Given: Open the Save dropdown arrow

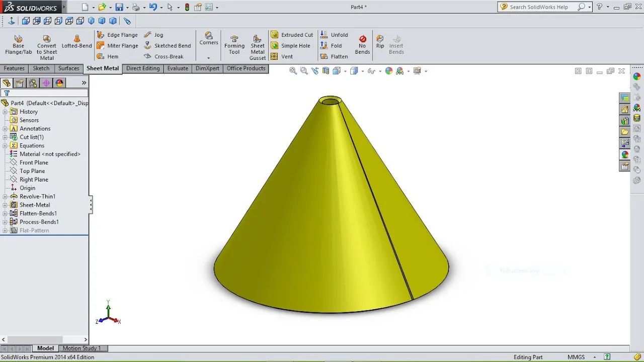Looking at the screenshot, I should [x=127, y=8].
